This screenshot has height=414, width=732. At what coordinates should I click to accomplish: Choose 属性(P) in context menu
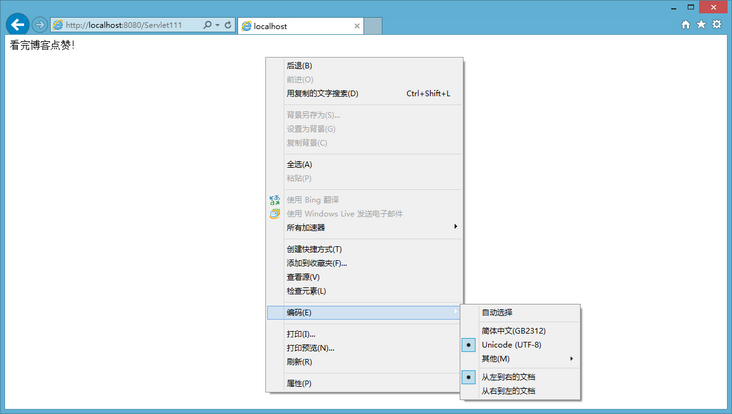(x=364, y=383)
